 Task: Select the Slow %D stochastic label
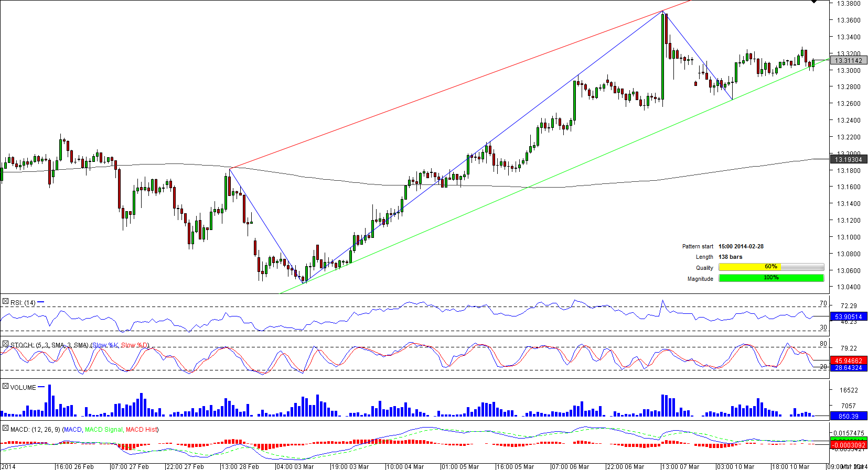(134, 345)
